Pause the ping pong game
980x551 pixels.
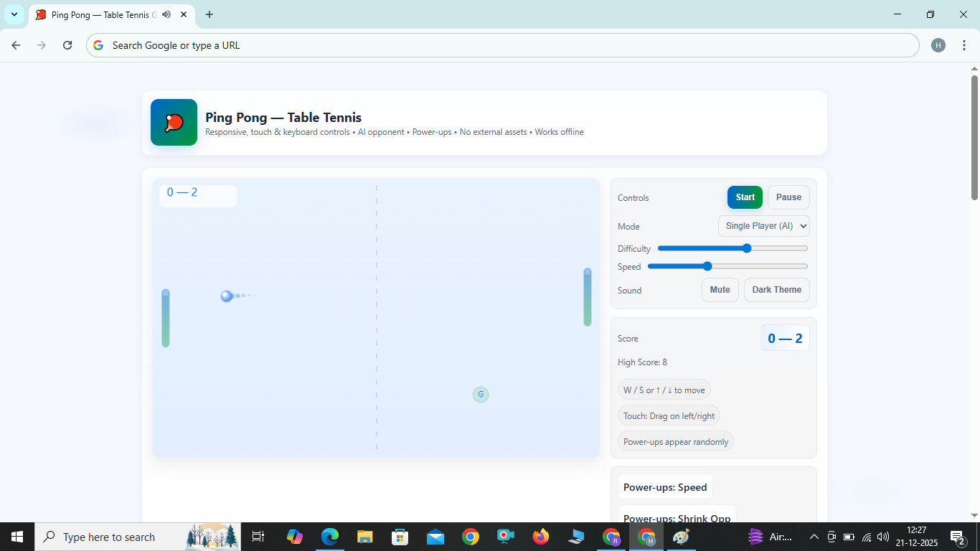[x=788, y=197]
